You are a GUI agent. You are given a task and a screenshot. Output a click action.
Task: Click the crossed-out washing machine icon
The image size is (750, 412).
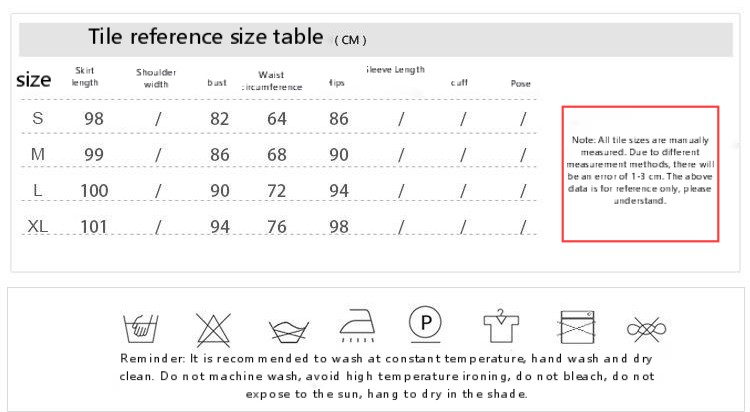pyautogui.click(x=573, y=327)
